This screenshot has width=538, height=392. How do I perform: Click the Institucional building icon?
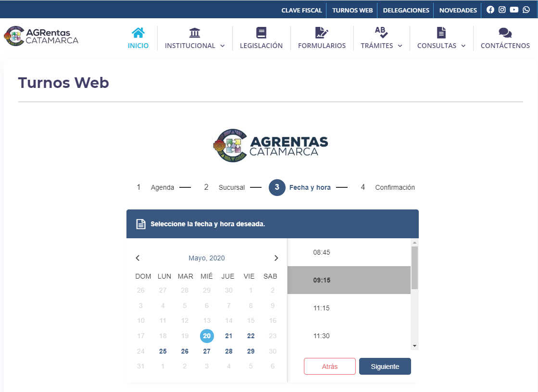coord(195,33)
